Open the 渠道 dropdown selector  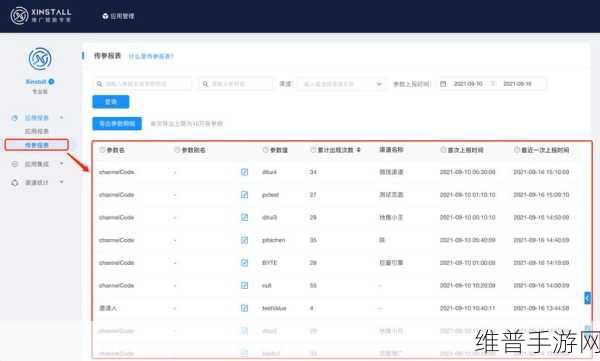341,84
